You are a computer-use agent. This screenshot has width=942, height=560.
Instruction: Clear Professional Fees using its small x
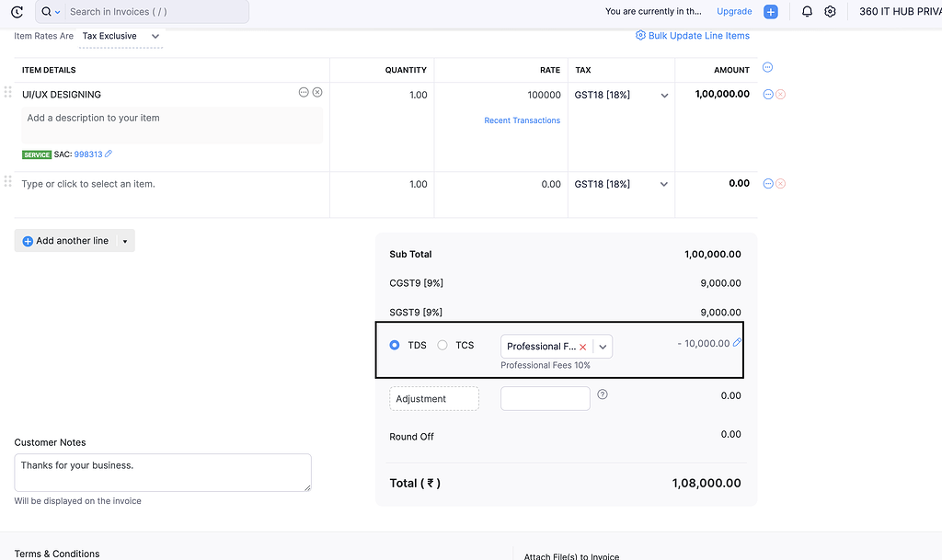click(x=581, y=346)
